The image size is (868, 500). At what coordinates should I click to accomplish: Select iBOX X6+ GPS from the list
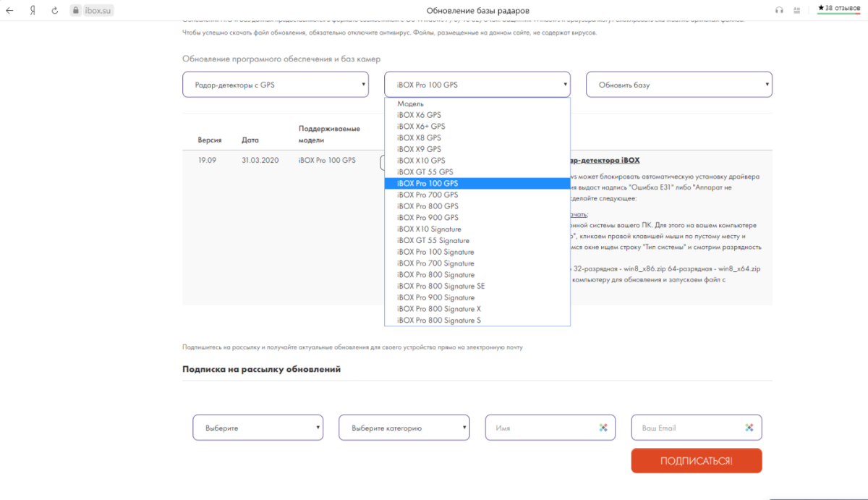click(477, 127)
